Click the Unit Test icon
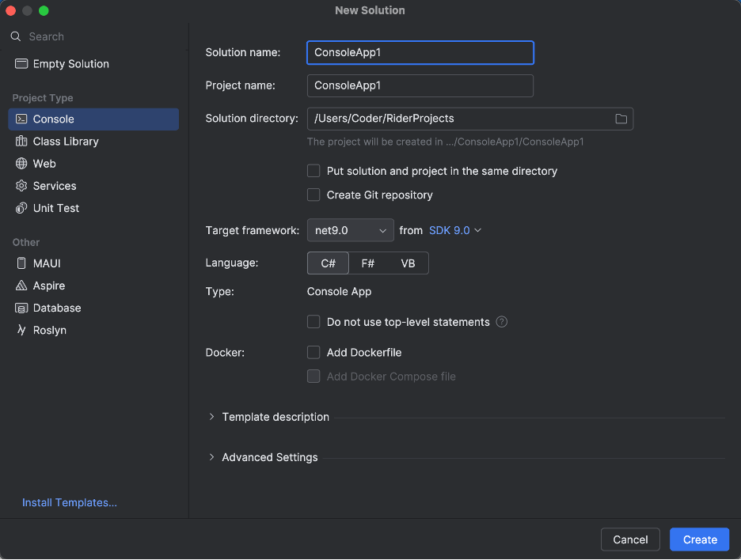741x560 pixels. tap(21, 208)
